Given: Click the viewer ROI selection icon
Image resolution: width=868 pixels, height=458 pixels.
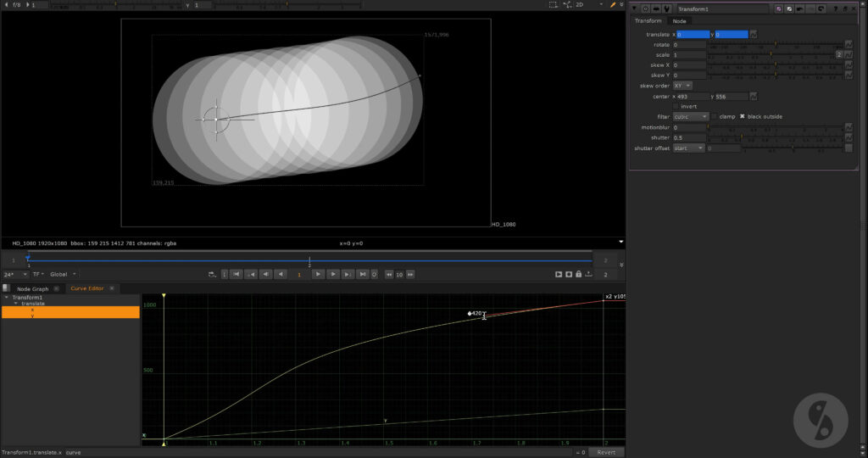Looking at the screenshot, I should tap(553, 4).
